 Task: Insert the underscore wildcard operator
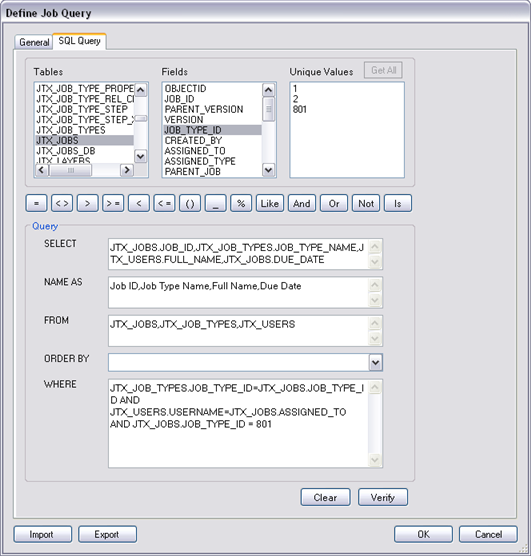[x=215, y=204]
